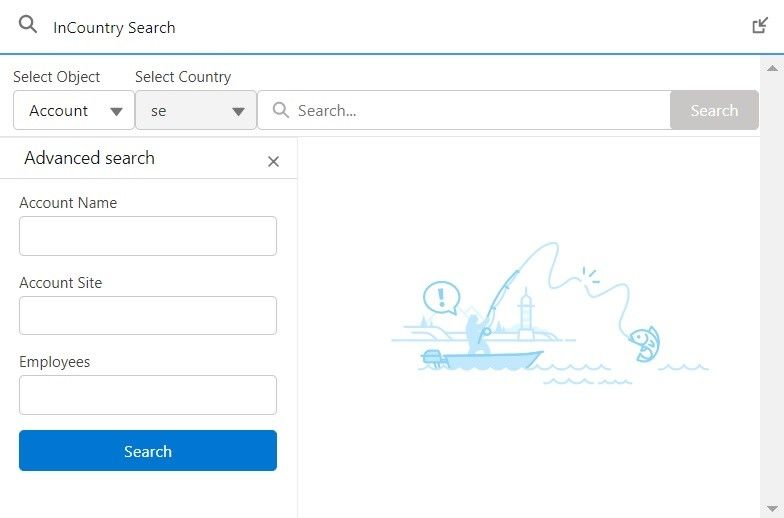Click the exclamation speech bubble icon

(x=440, y=297)
